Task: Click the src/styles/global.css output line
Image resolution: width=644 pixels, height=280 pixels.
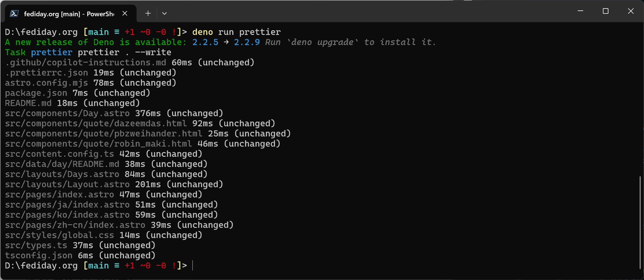Action: pyautogui.click(x=59, y=235)
